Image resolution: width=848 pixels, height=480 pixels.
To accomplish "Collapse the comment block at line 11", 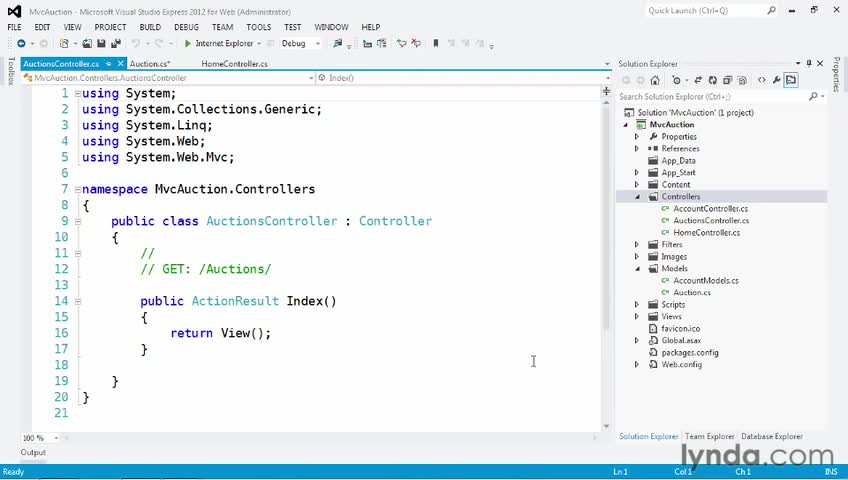I will pos(78,253).
